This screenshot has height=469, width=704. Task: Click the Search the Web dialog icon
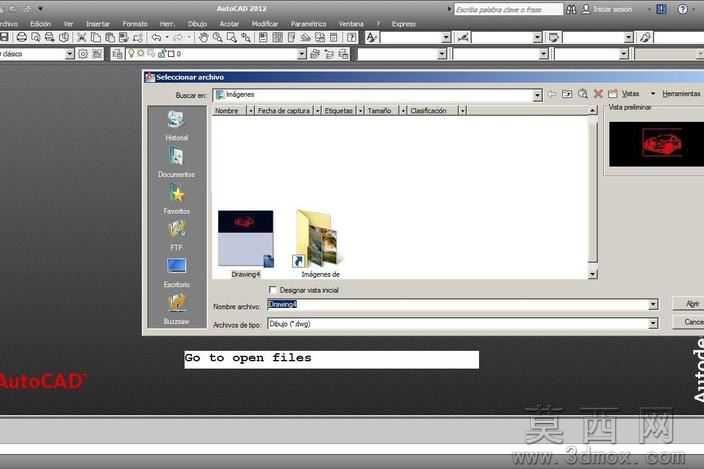coord(583,93)
